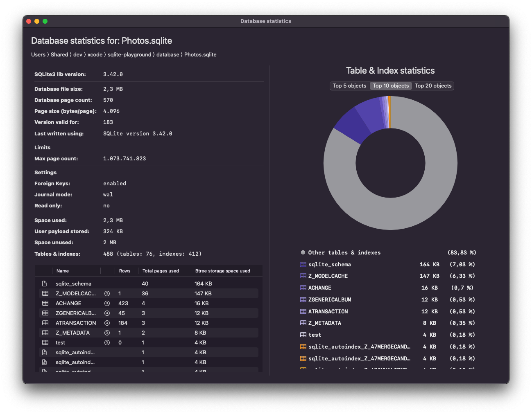Select the Top 10 objects segment
The height and width of the screenshot is (414, 532).
(391, 85)
